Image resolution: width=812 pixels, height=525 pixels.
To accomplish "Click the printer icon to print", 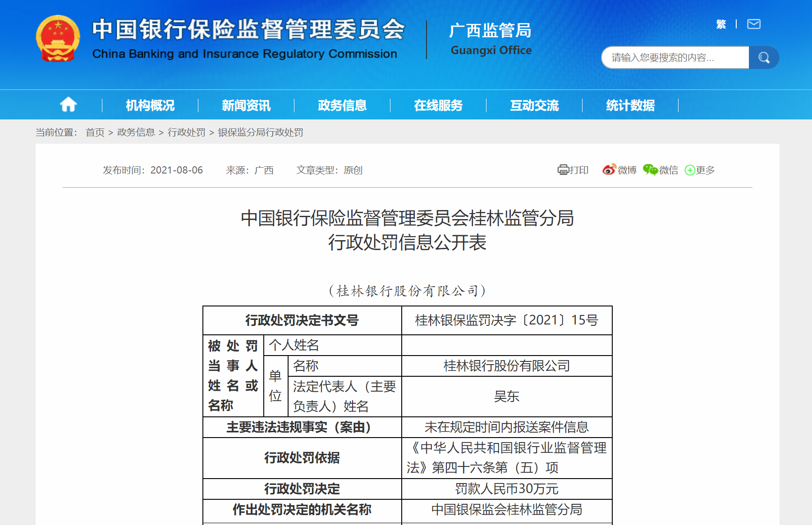I will click(563, 170).
